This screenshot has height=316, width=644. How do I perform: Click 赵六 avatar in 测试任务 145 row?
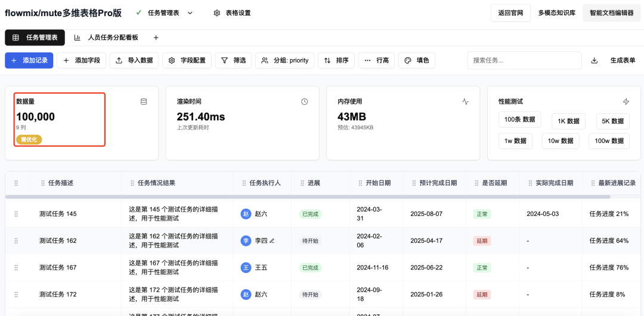pyautogui.click(x=246, y=213)
